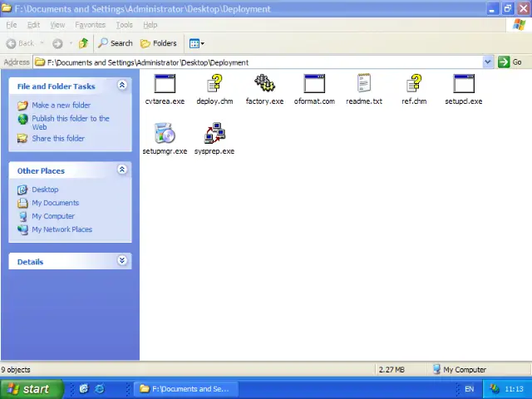
Task: Expand the Address bar dropdown
Action: [x=488, y=62]
